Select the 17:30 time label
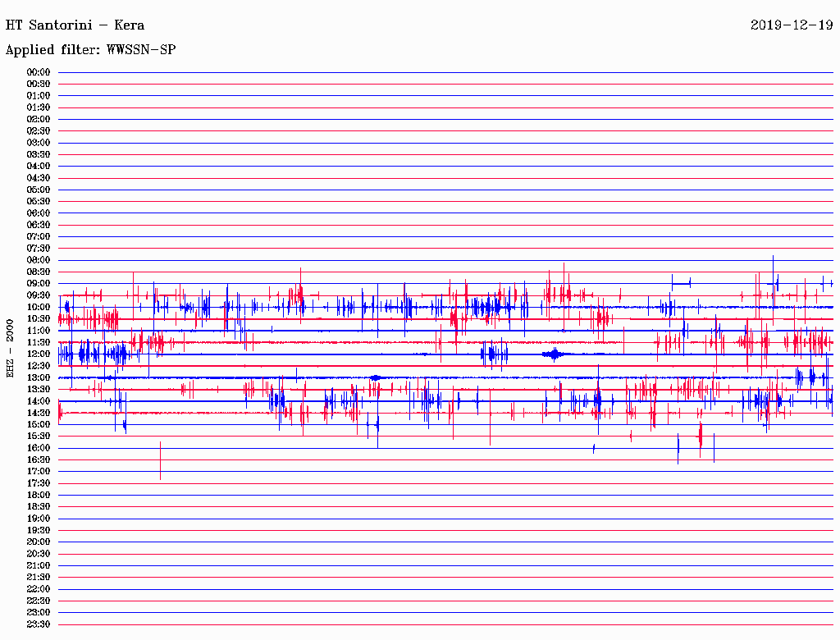The image size is (840, 640). coord(39,483)
